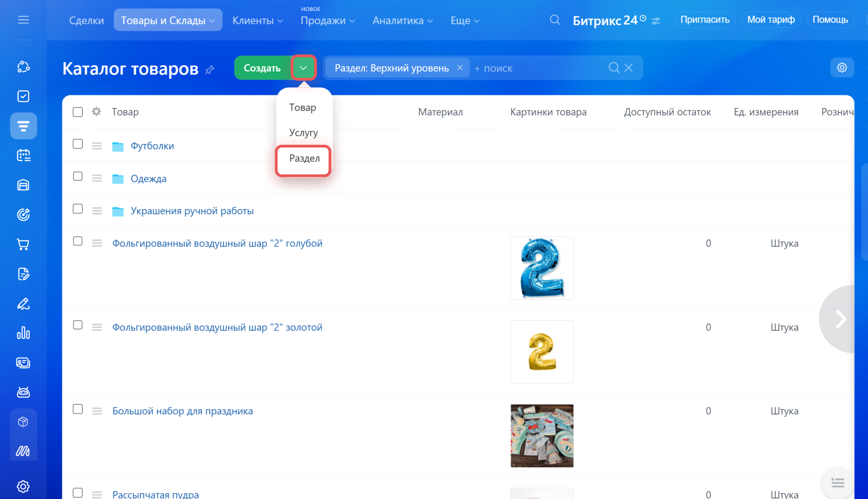Viewport: 868px width, 499px height.
Task: Open the Фольгированный шар "2" голубой link
Action: tap(217, 243)
